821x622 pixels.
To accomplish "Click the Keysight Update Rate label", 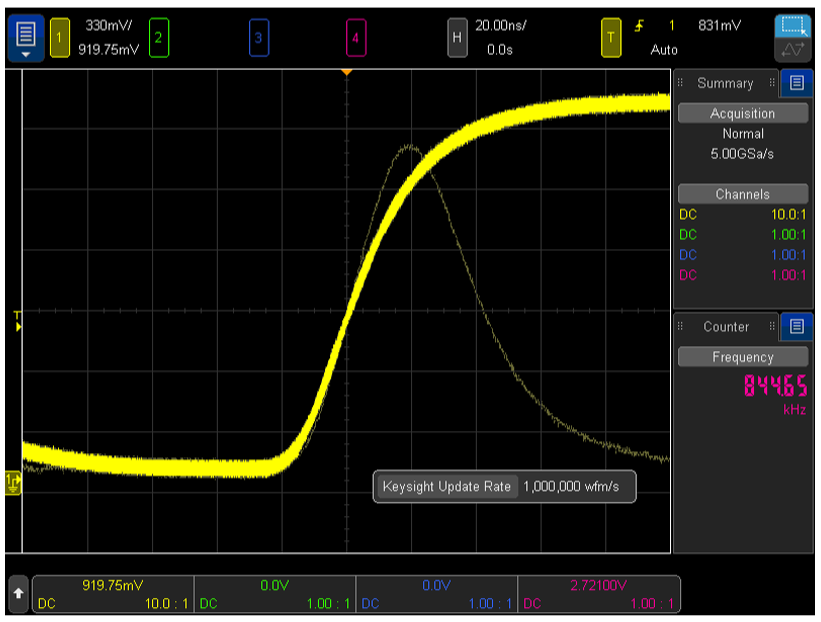I will click(x=447, y=486).
